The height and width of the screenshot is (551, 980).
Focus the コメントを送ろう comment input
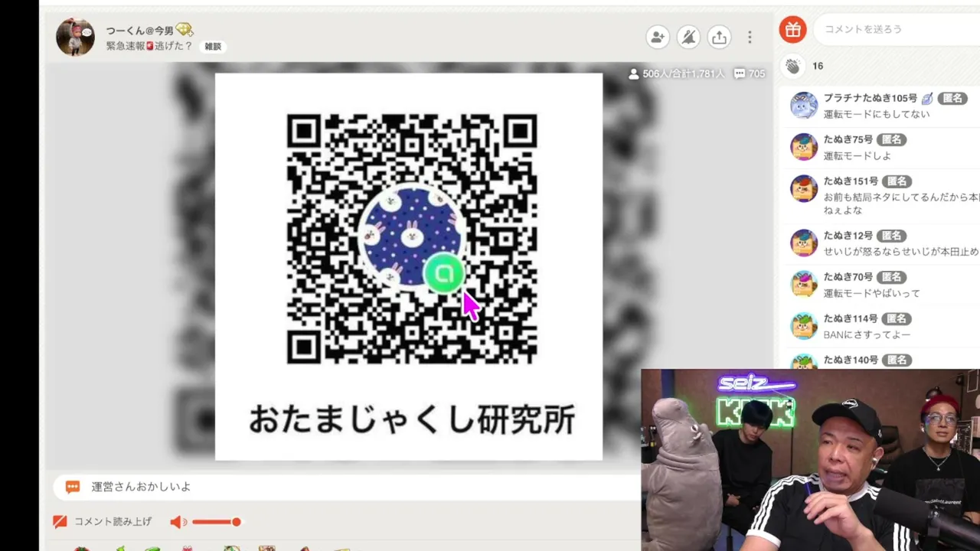[897, 29]
